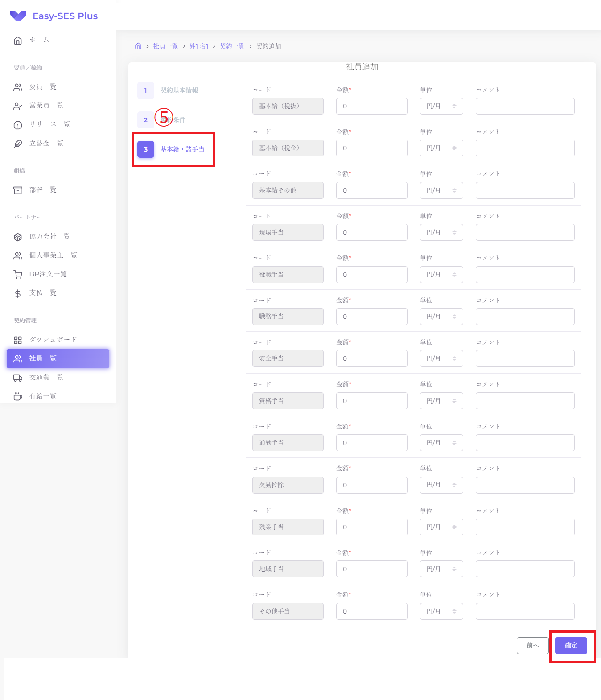Click the ダッシュボード grid icon
The width and height of the screenshot is (601, 700).
pos(18,340)
